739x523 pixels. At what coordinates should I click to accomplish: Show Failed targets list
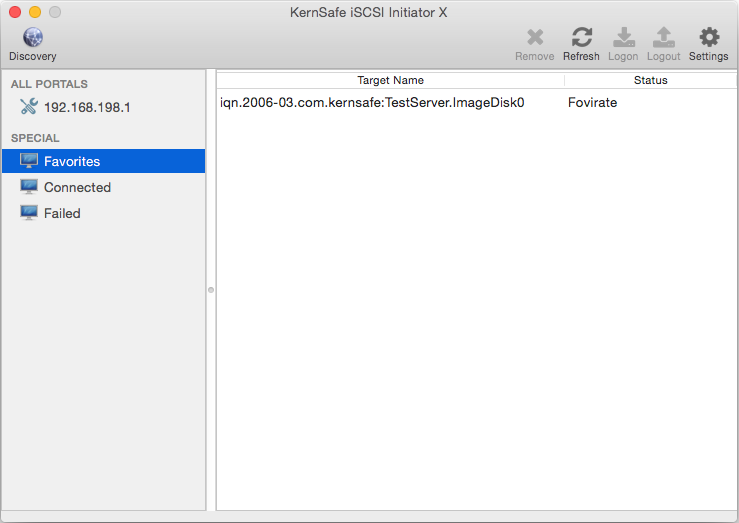pyautogui.click(x=104, y=213)
